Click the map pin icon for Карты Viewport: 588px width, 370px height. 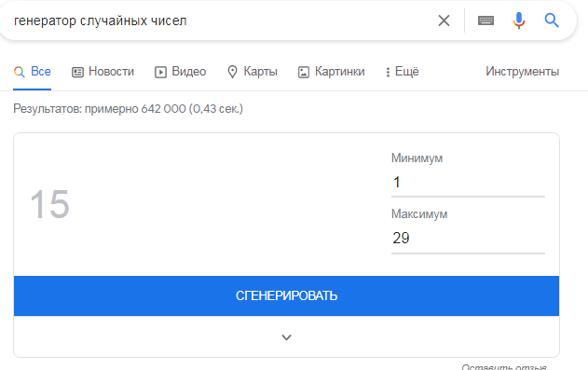point(233,72)
